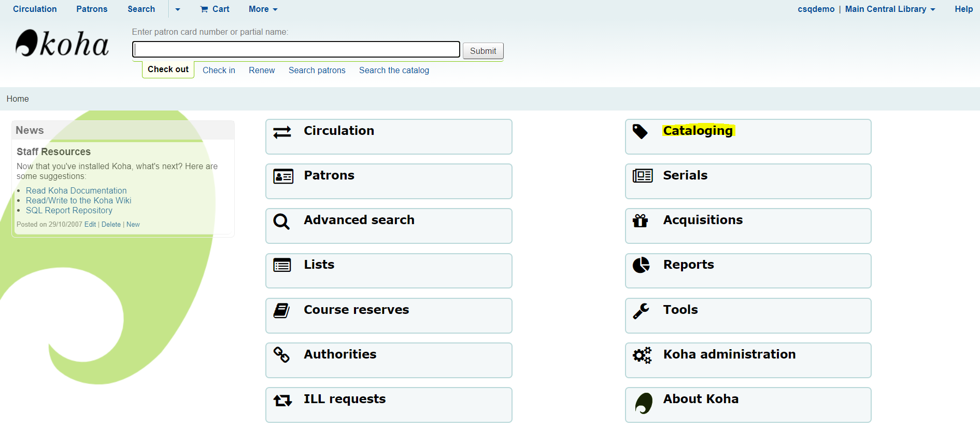Screen dimensions: 980x427
Task: Click Patrons in the top menu bar
Action: pos(92,9)
